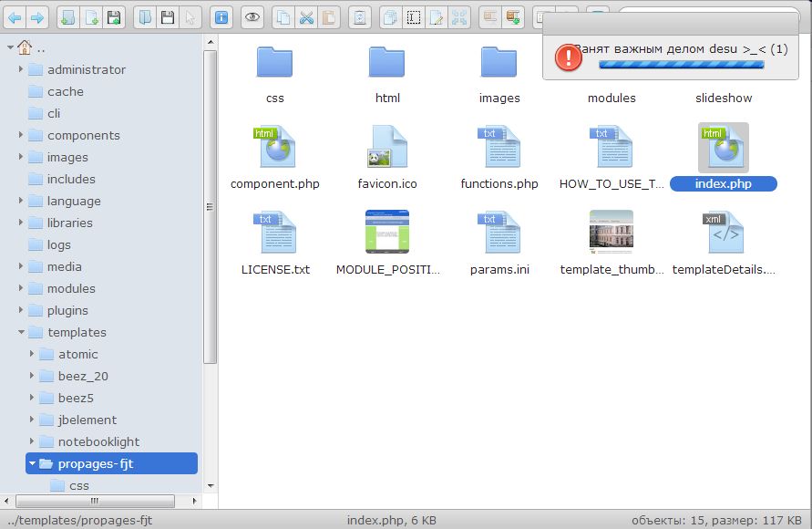Screen dimensions: 812x529
Task: Expand the media folder arrow
Action: point(21,265)
